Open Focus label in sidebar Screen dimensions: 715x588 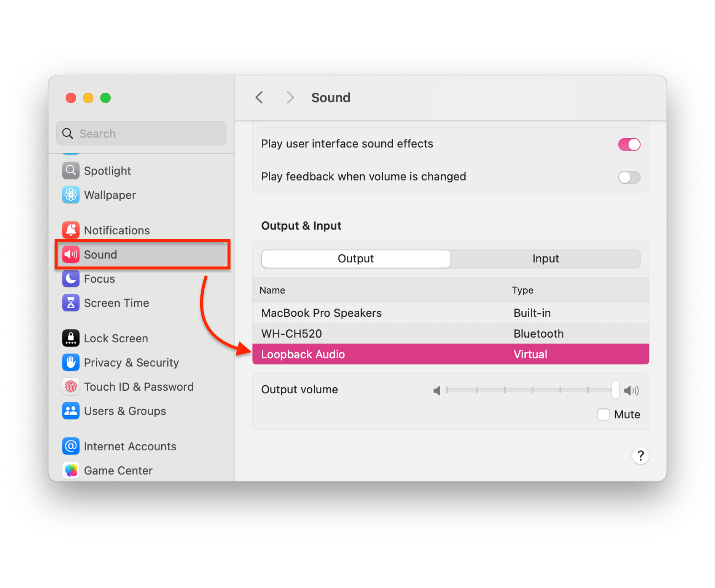click(x=99, y=279)
